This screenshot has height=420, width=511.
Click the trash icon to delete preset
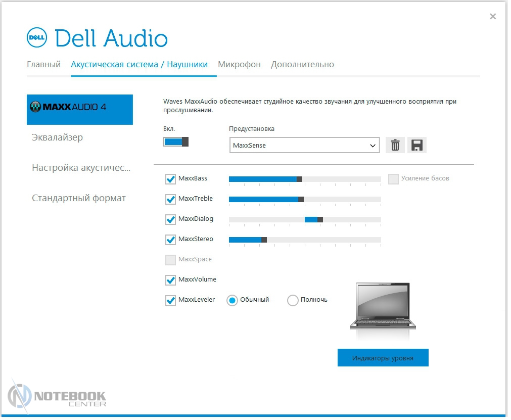[395, 146]
